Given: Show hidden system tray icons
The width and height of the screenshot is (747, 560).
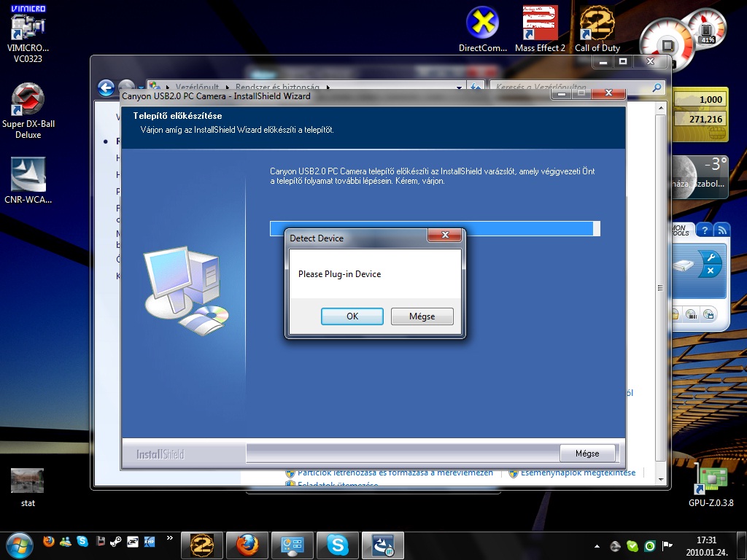Looking at the screenshot, I should click(597, 546).
